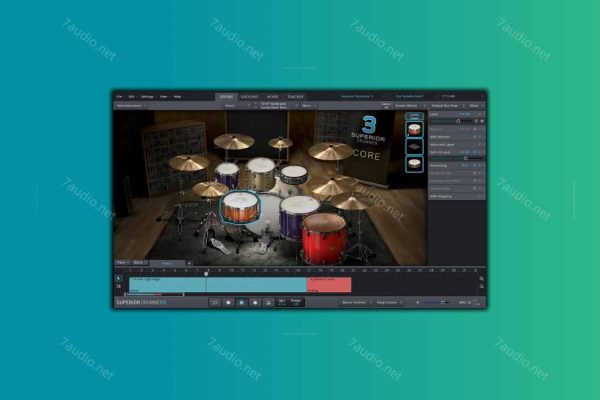600x400 pixels.
Task: Open the Song Creator menu
Action: [389, 302]
